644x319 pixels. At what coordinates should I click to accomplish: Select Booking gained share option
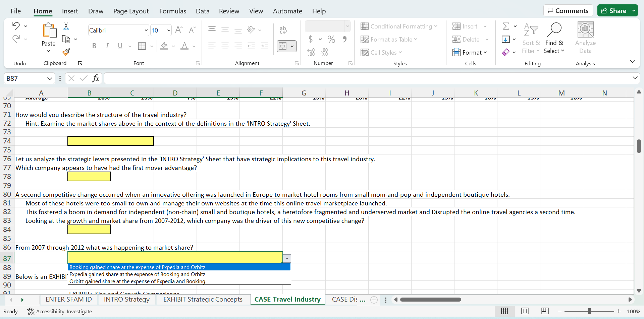coord(179,267)
